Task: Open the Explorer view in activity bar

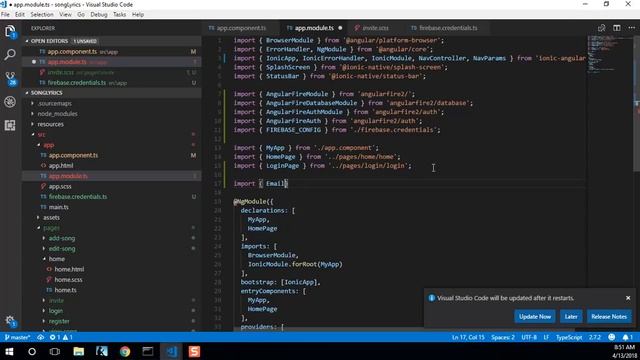Action: pyautogui.click(x=10, y=31)
